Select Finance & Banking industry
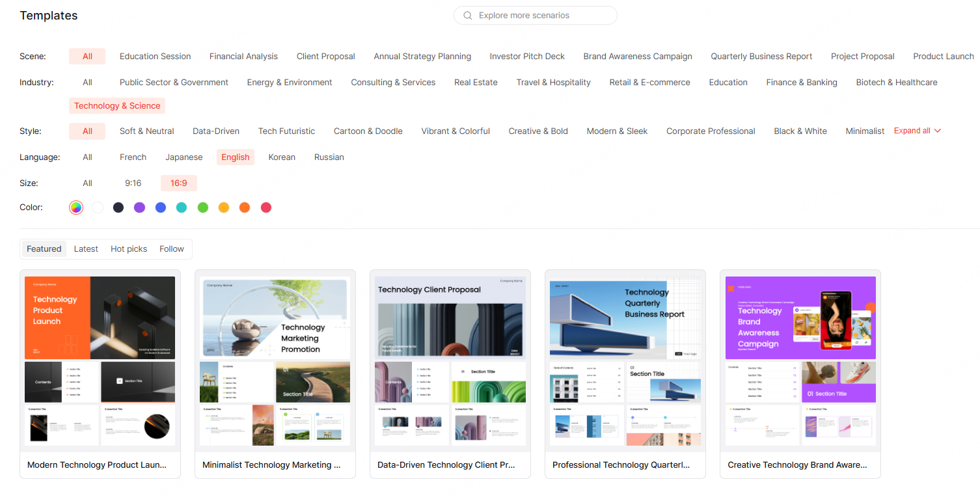 pos(802,83)
